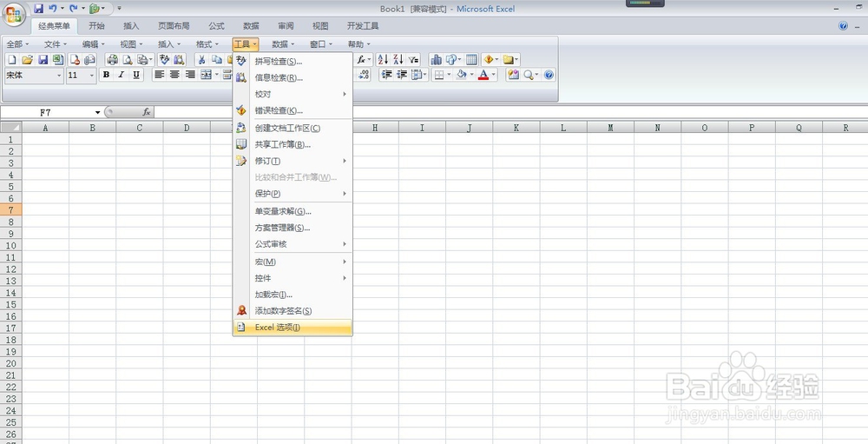
Task: Click the ribbon Help icon at top right
Action: point(843,25)
